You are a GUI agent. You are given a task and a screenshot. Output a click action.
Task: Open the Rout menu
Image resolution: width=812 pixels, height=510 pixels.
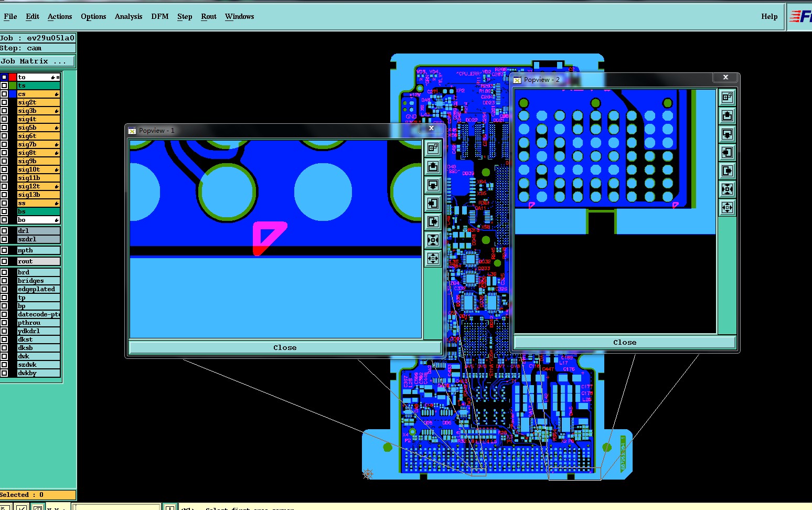coord(209,16)
